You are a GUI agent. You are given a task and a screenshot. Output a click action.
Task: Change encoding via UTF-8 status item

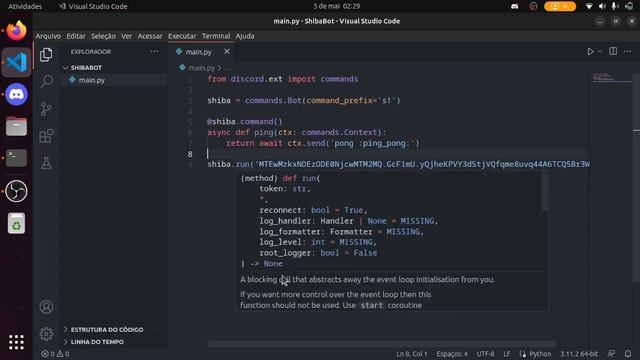point(485,354)
